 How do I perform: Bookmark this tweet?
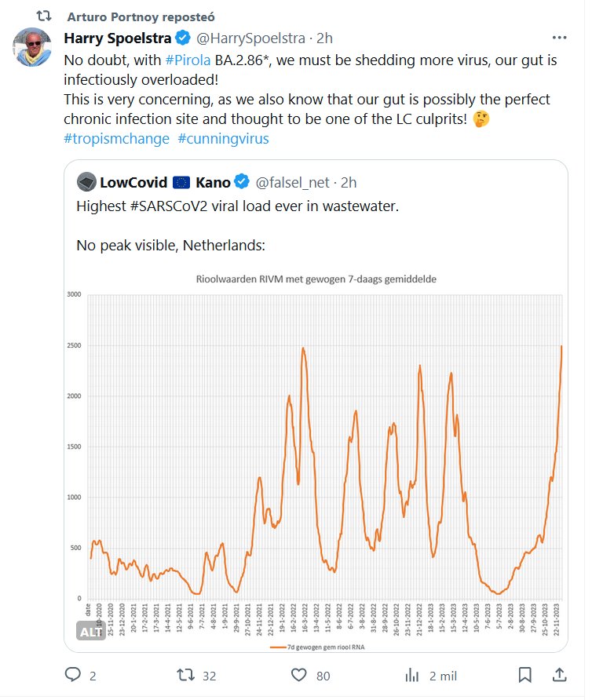525,675
